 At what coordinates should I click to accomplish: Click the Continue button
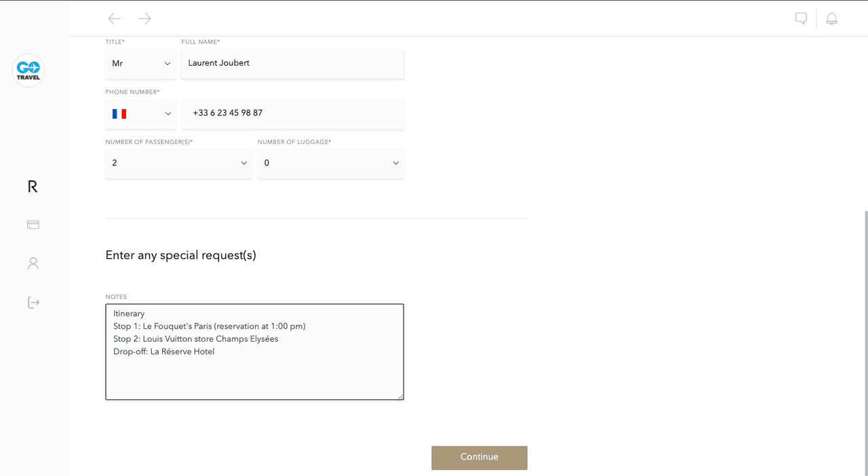click(479, 458)
